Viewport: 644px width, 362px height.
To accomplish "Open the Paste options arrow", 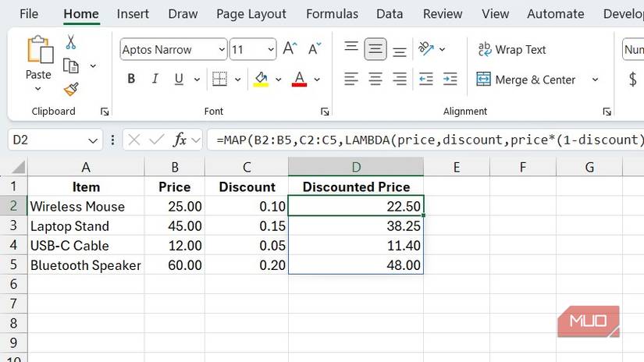I will click(37, 89).
